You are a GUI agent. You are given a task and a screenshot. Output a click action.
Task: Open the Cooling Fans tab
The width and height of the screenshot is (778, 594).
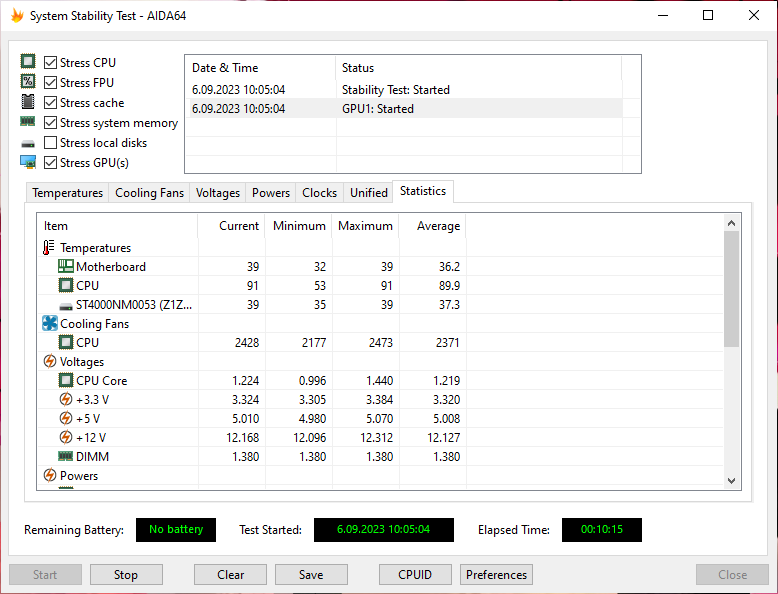149,193
